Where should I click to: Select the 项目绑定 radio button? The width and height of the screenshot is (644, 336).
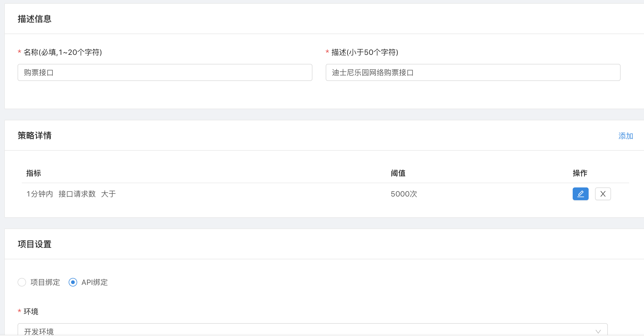point(22,282)
